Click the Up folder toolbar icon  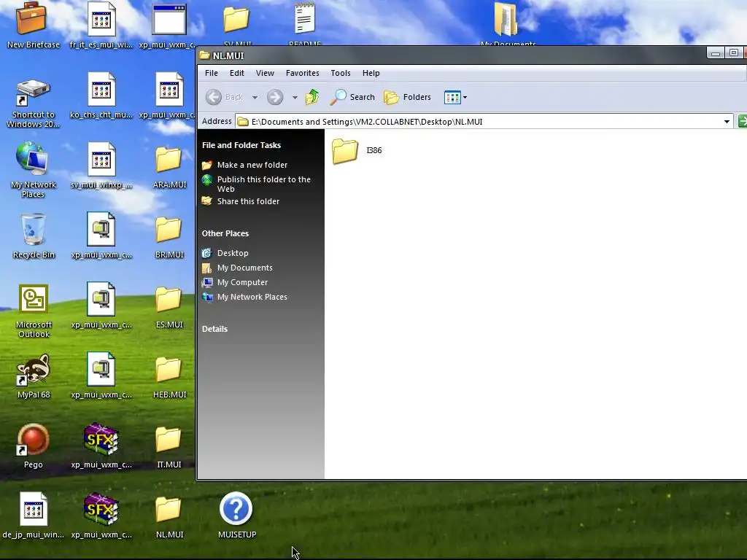pos(312,97)
